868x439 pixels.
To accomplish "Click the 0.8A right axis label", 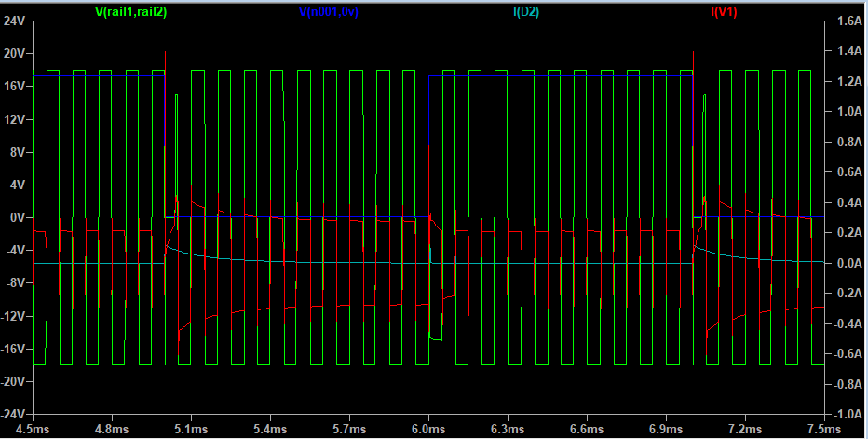I will (849, 142).
